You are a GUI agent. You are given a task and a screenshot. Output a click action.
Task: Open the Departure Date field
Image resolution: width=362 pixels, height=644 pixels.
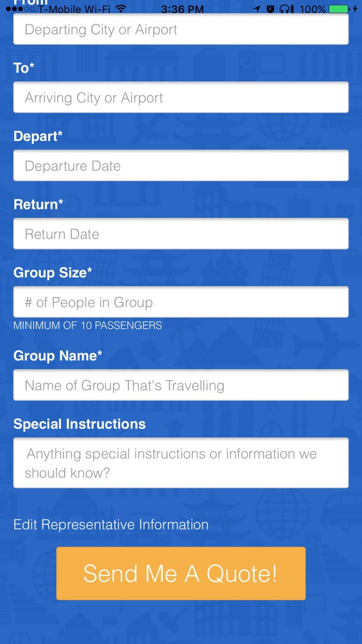pyautogui.click(x=180, y=165)
